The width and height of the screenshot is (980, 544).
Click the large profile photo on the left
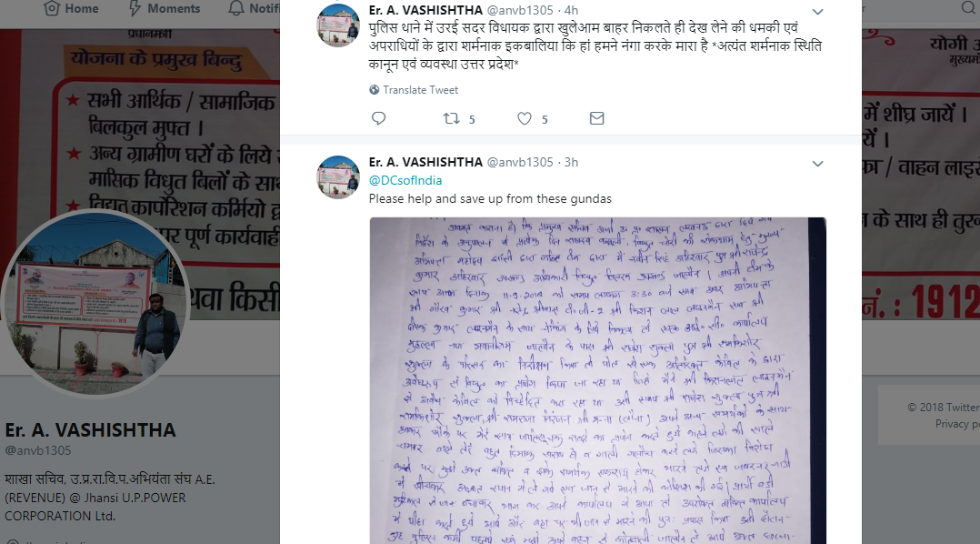pyautogui.click(x=95, y=303)
